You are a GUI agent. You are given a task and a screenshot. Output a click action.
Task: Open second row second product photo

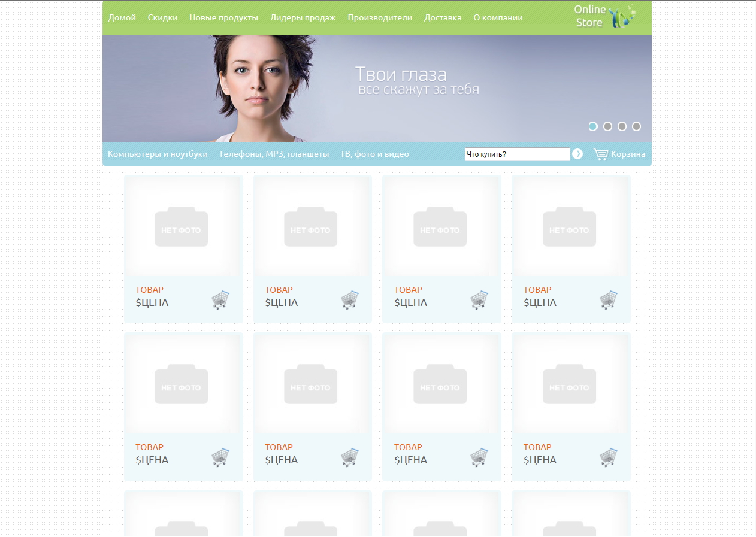coord(311,384)
